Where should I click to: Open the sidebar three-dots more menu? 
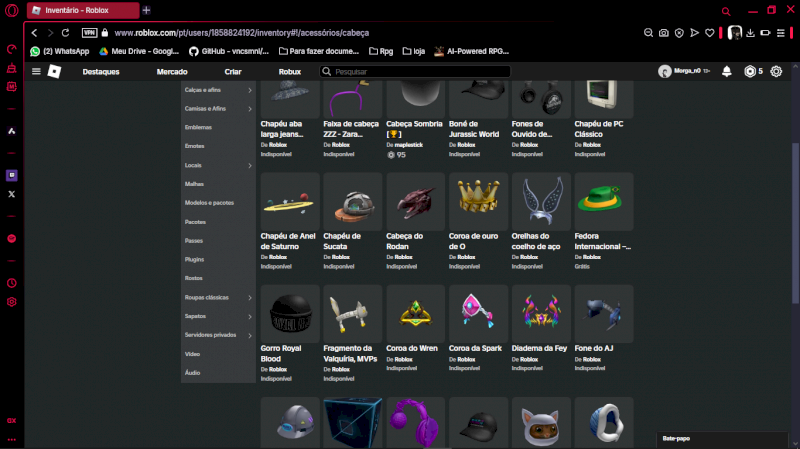pos(11,439)
